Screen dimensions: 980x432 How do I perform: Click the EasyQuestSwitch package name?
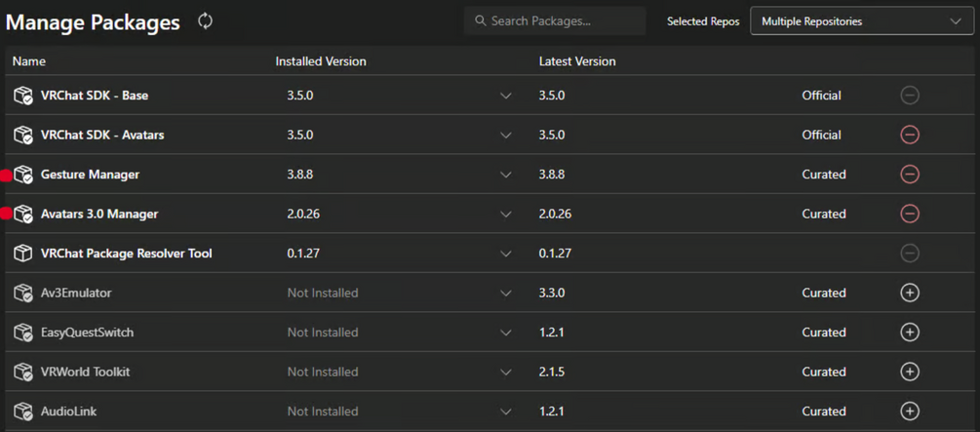tap(88, 333)
